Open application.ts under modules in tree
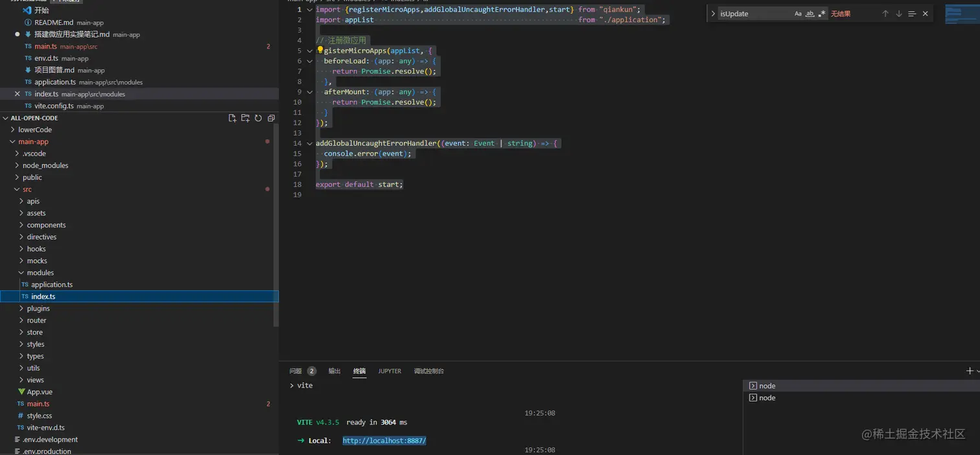This screenshot has height=455, width=980. click(x=52, y=285)
